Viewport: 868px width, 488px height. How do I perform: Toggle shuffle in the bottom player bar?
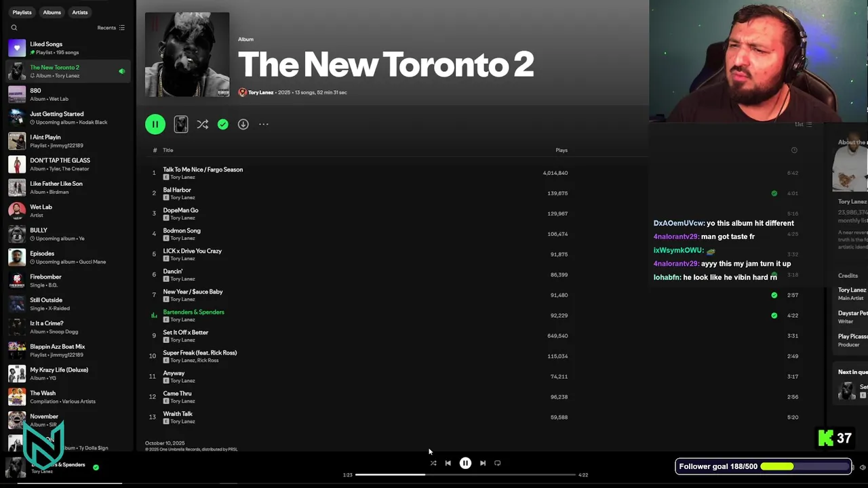pyautogui.click(x=433, y=463)
